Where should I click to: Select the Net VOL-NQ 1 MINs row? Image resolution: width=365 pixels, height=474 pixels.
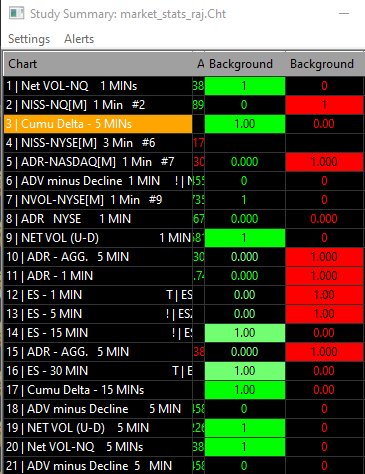coord(98,86)
